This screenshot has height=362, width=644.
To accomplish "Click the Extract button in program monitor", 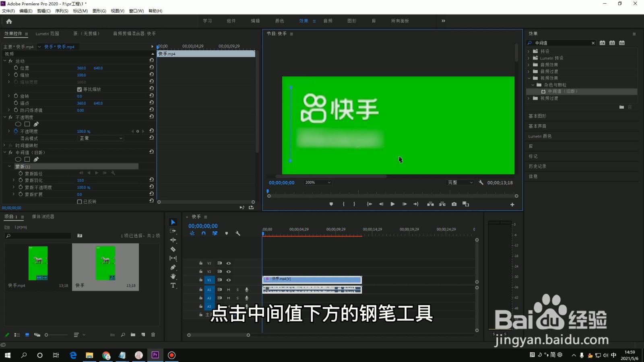I will 442,204.
